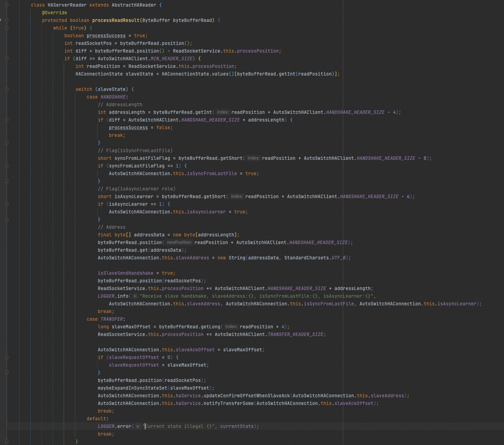Click slaveAckOffset in the = slaveMaxOffset assignment

point(195,350)
